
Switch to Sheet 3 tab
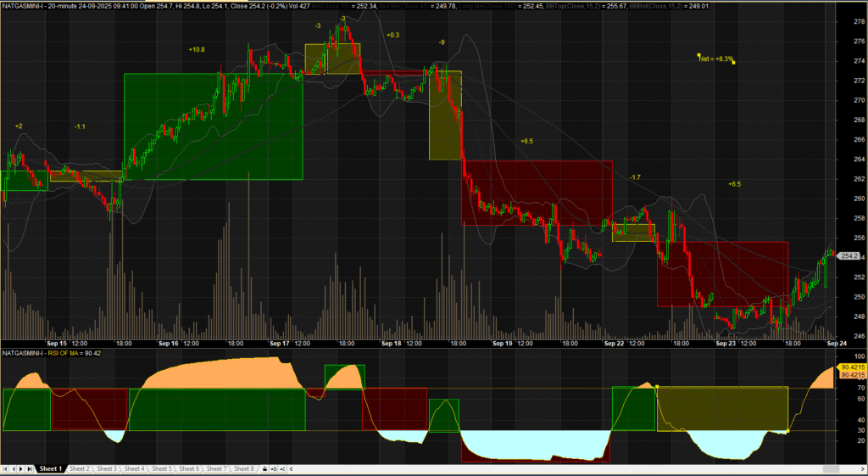pos(107,469)
